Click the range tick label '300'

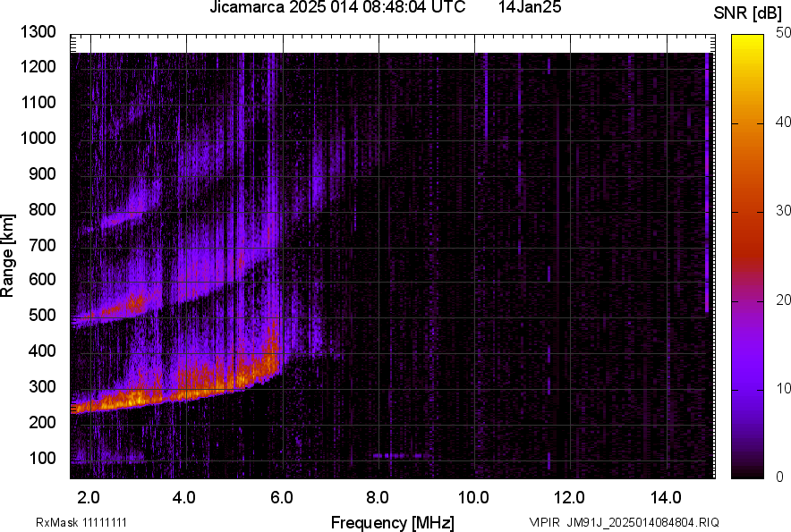(42, 387)
